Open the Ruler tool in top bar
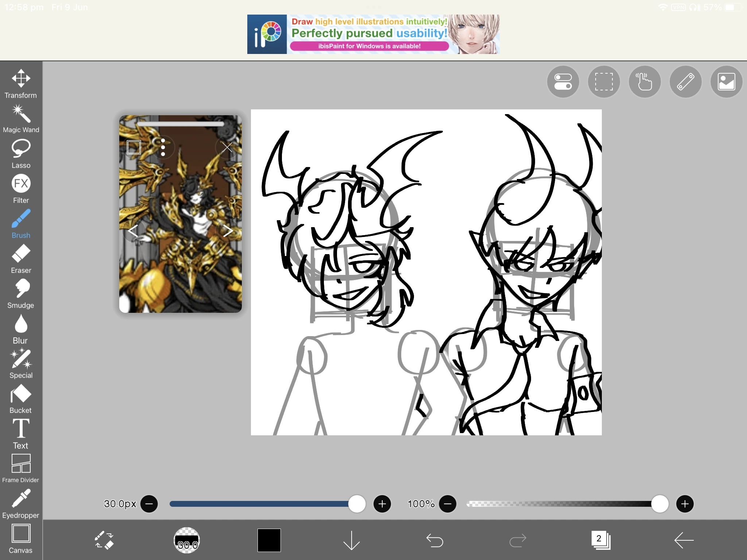Viewport: 747px width, 560px height. (x=685, y=82)
